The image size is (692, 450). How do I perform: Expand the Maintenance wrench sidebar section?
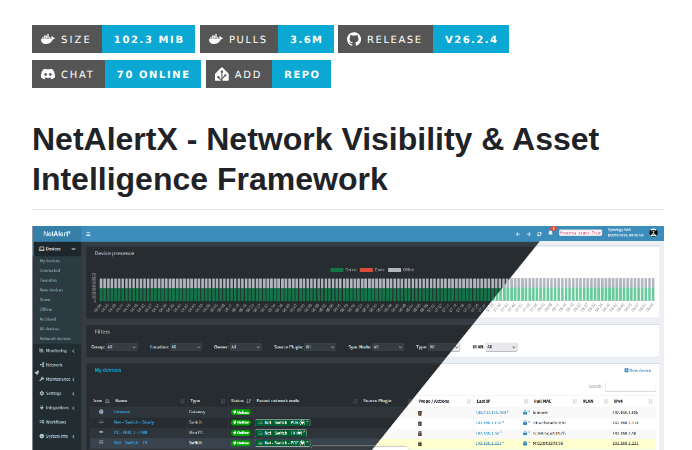pyautogui.click(x=56, y=379)
